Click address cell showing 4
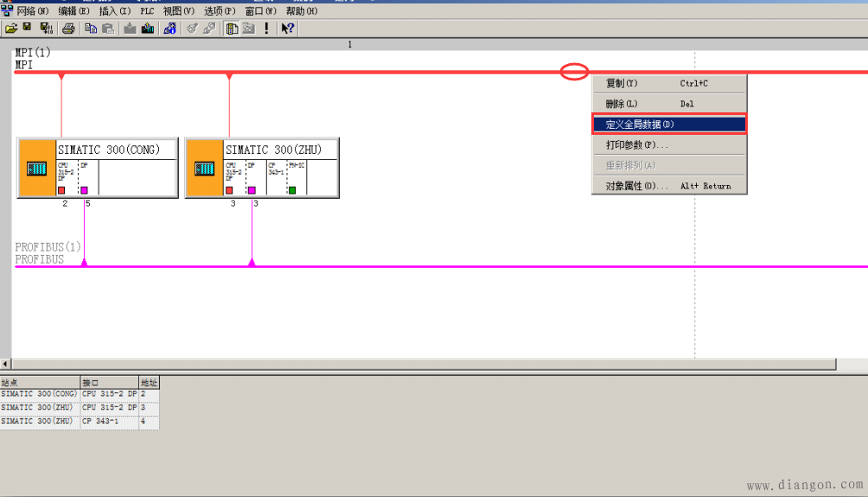The width and height of the screenshot is (868, 497). pos(149,421)
